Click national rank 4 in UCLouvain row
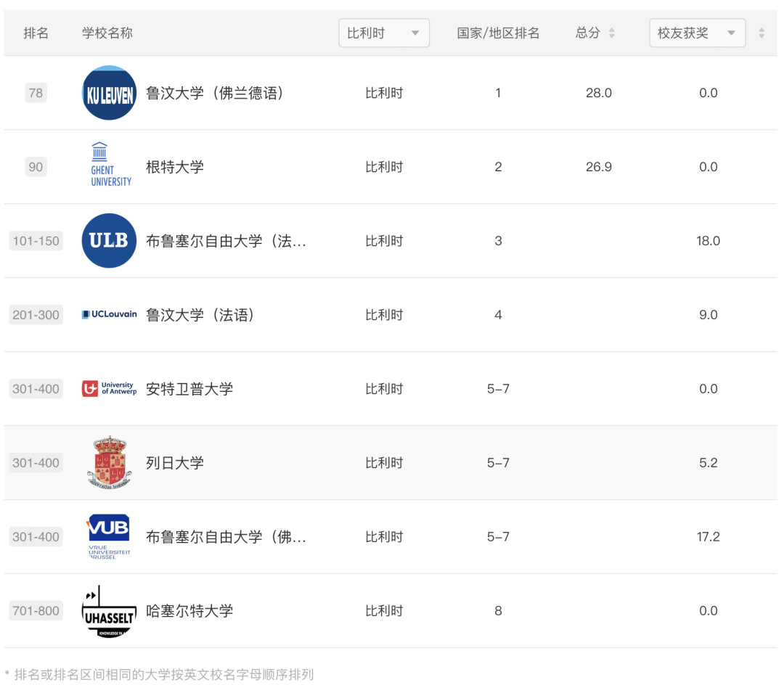Viewport: 784px width, 685px height. pos(498,315)
